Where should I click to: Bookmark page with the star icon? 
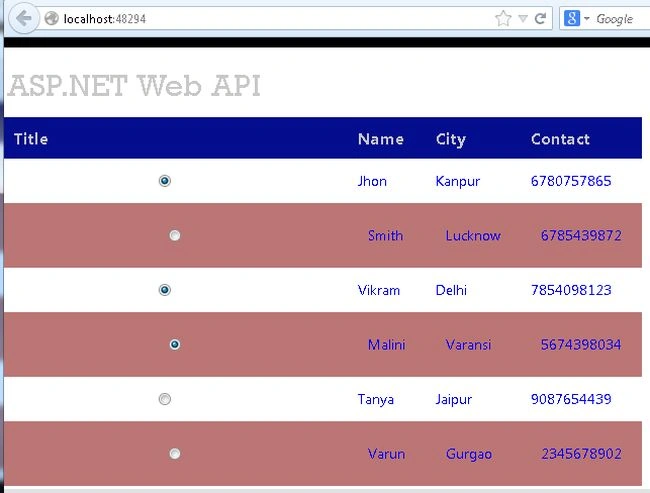click(503, 19)
